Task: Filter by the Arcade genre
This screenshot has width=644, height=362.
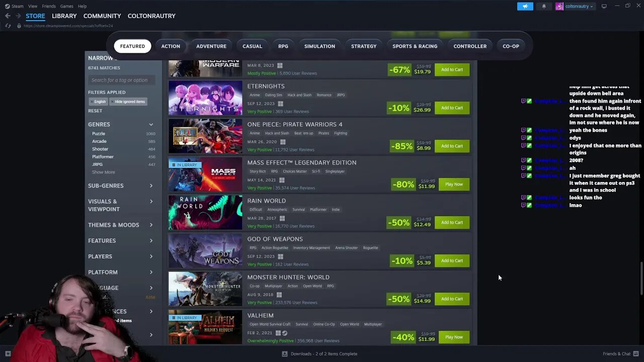Action: (99, 141)
